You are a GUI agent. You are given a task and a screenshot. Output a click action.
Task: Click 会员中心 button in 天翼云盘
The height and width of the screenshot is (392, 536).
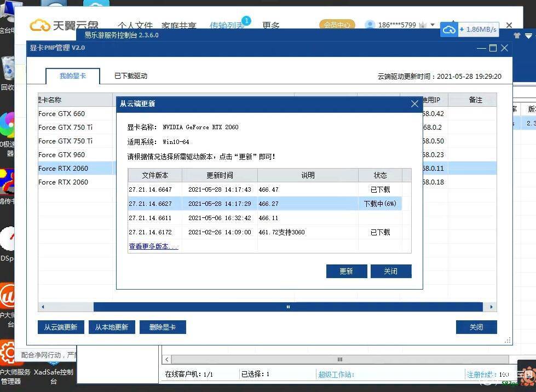click(x=337, y=25)
